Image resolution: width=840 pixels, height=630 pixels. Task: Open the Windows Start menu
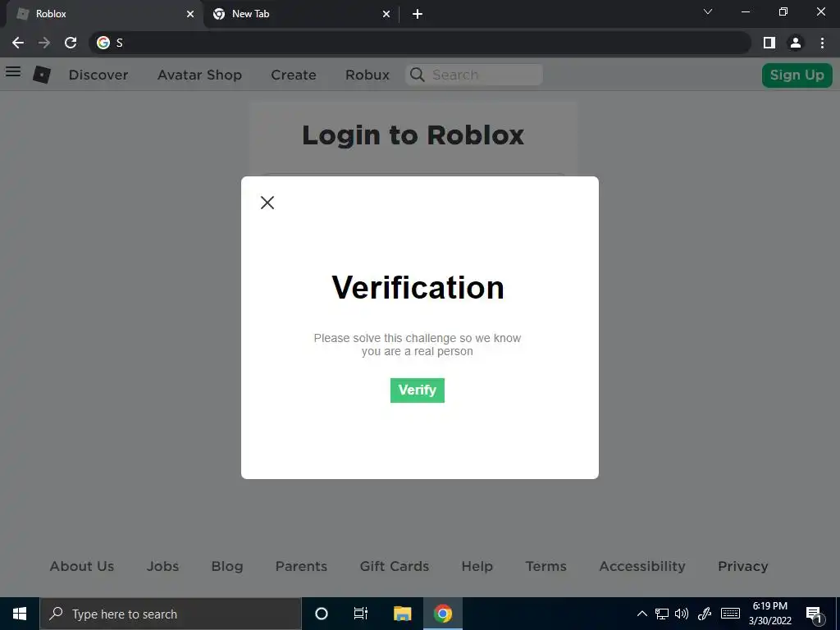pyautogui.click(x=20, y=614)
